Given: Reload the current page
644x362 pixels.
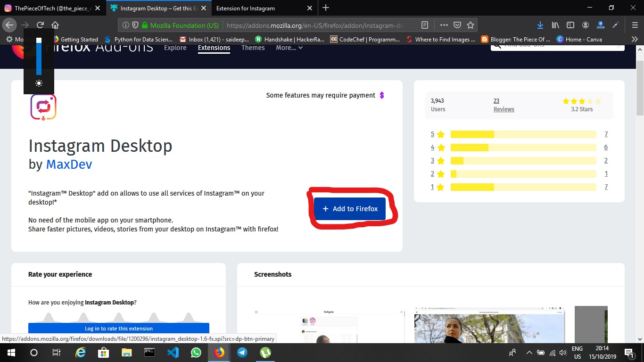Looking at the screenshot, I should pyautogui.click(x=41, y=25).
